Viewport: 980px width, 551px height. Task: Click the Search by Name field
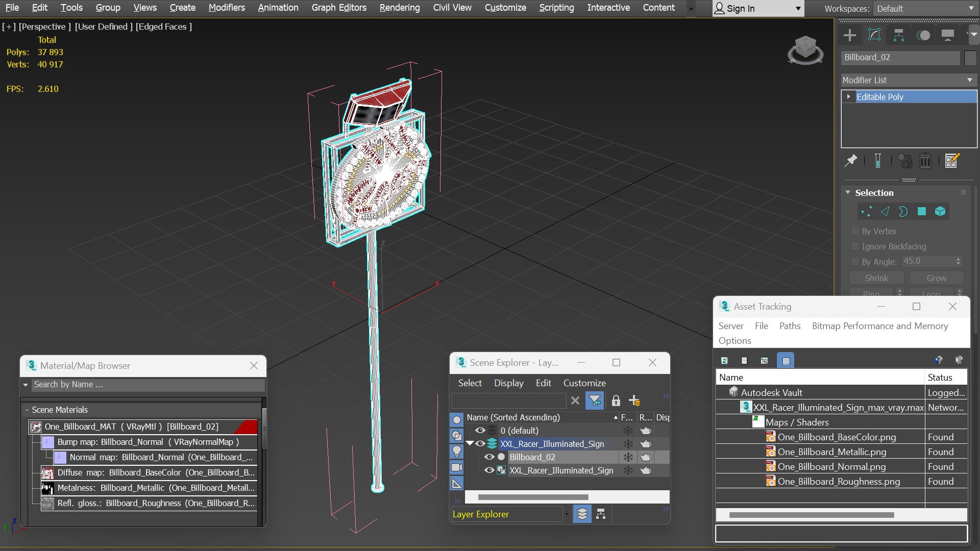pyautogui.click(x=149, y=385)
